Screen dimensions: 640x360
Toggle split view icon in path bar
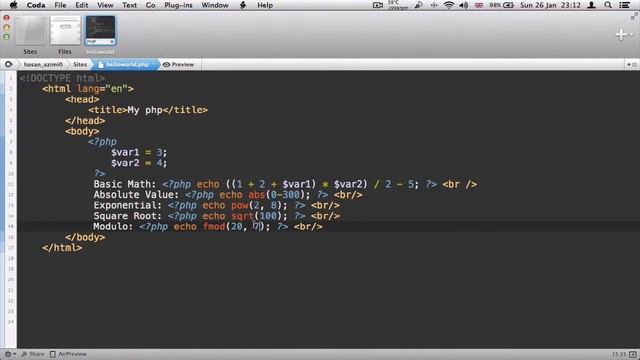[632, 64]
